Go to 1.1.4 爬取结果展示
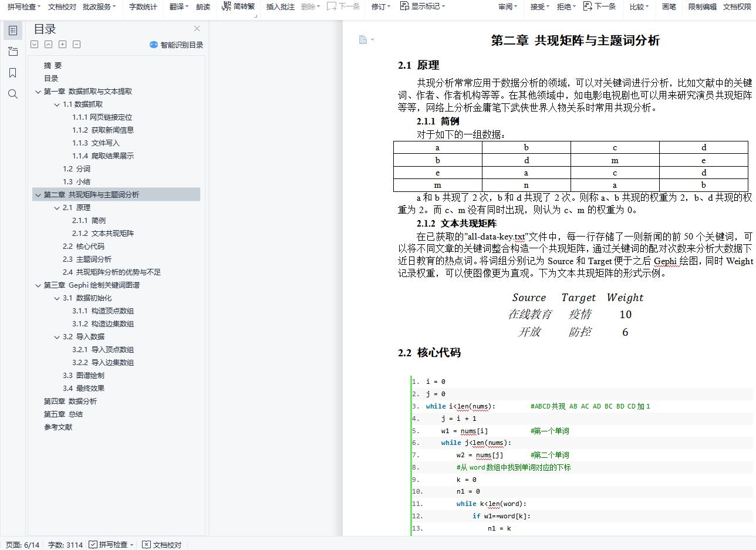Viewport: 756px width, 550px height. (x=103, y=156)
